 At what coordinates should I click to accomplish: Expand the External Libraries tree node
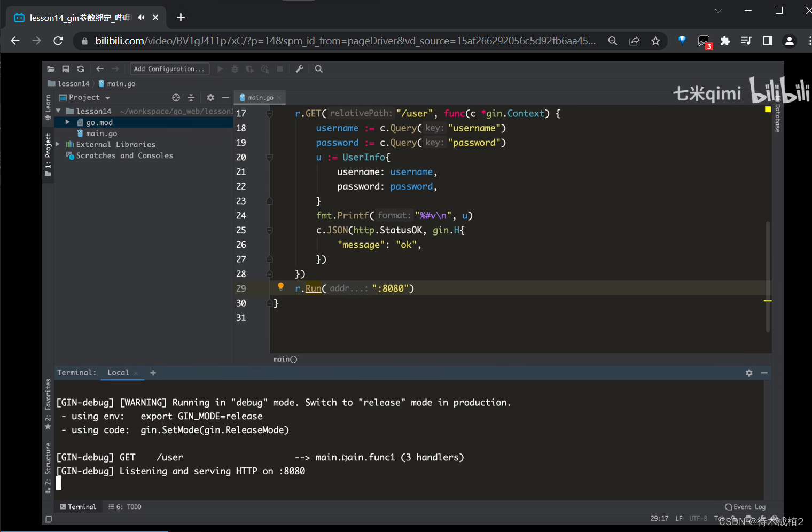(x=58, y=144)
